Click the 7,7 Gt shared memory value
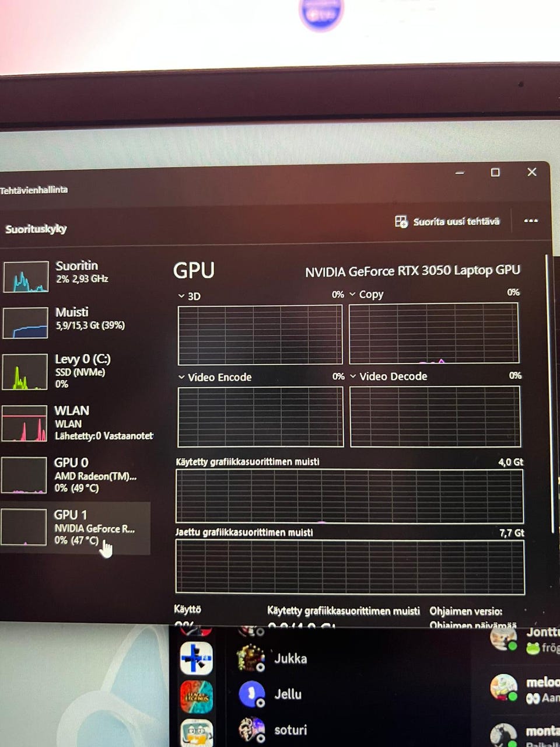The image size is (560, 747). [512, 533]
